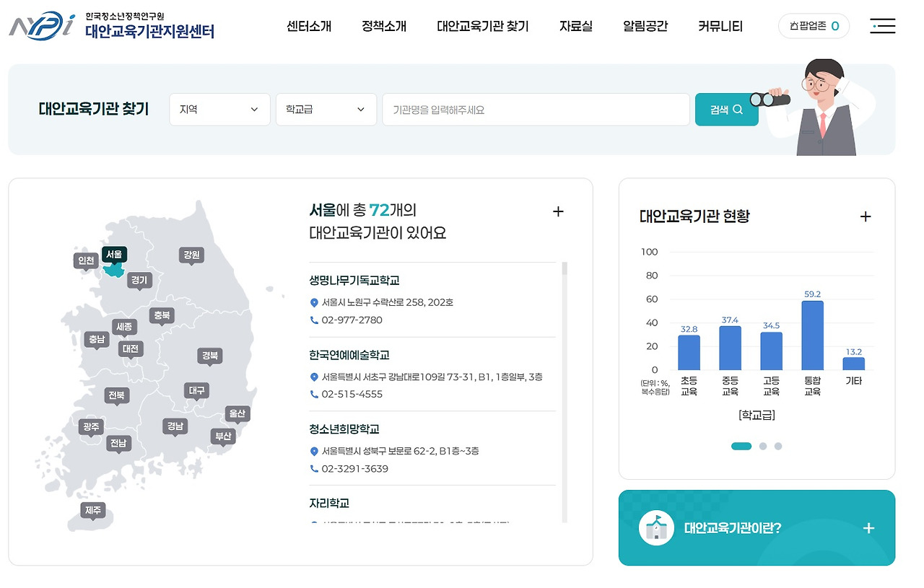This screenshot has width=924, height=588.
Task: Open the 센터소개 menu
Action: pyautogui.click(x=309, y=27)
